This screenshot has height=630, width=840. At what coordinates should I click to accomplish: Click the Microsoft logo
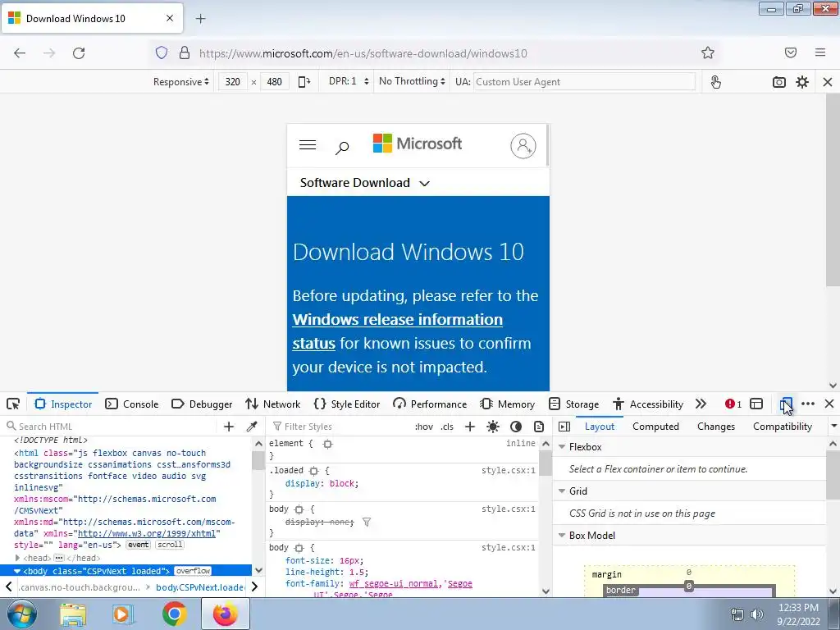pyautogui.click(x=418, y=144)
